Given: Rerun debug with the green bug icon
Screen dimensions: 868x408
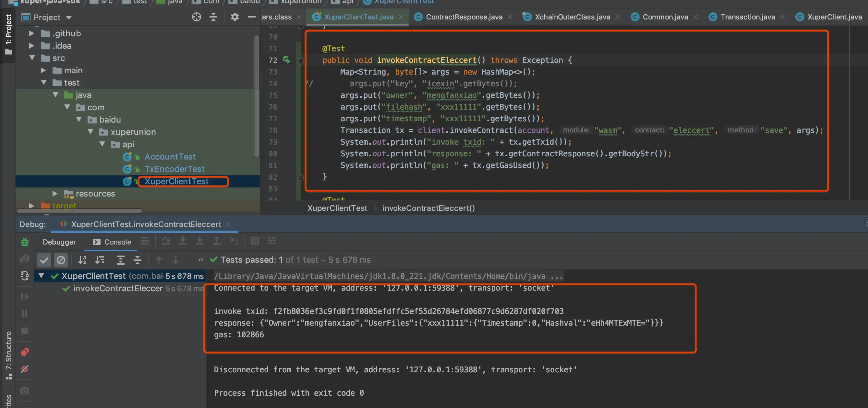Looking at the screenshot, I should (x=25, y=242).
